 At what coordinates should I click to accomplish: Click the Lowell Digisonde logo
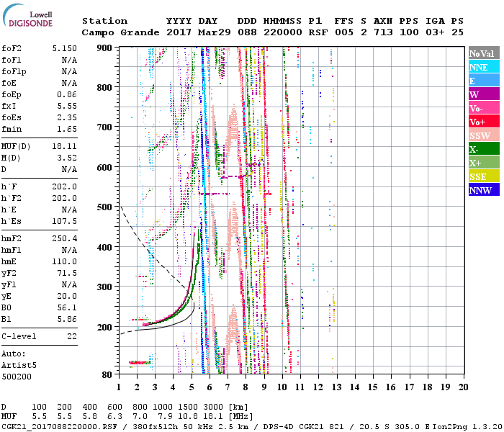[27, 16]
